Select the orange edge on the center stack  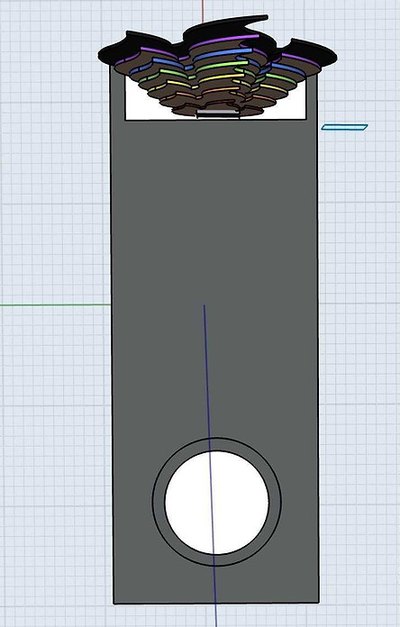click(220, 90)
